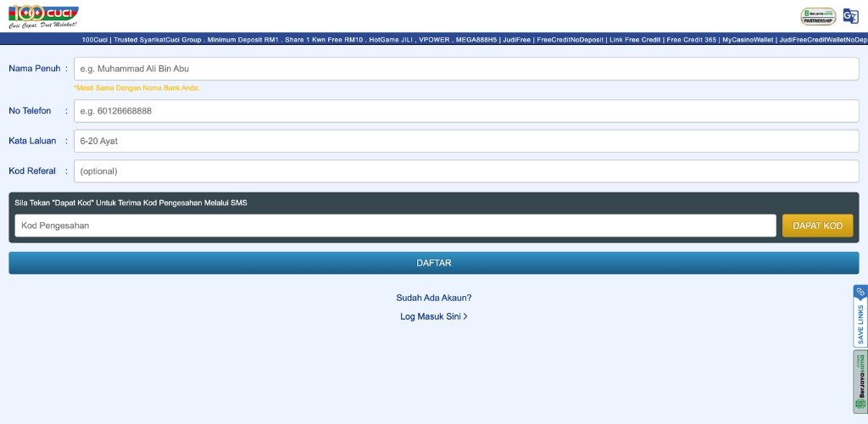Click the Nama Penuh label
The image size is (868, 424).
click(34, 69)
